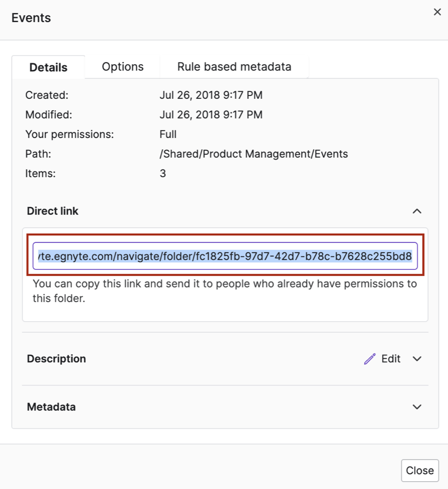
Task: Click the folder path /Shared/Product Management/Events
Action: [254, 154]
